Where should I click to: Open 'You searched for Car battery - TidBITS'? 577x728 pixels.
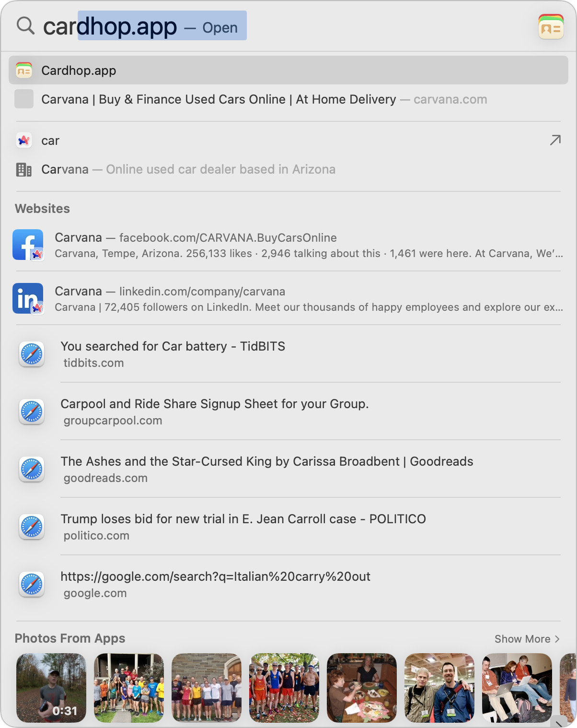pos(288,354)
